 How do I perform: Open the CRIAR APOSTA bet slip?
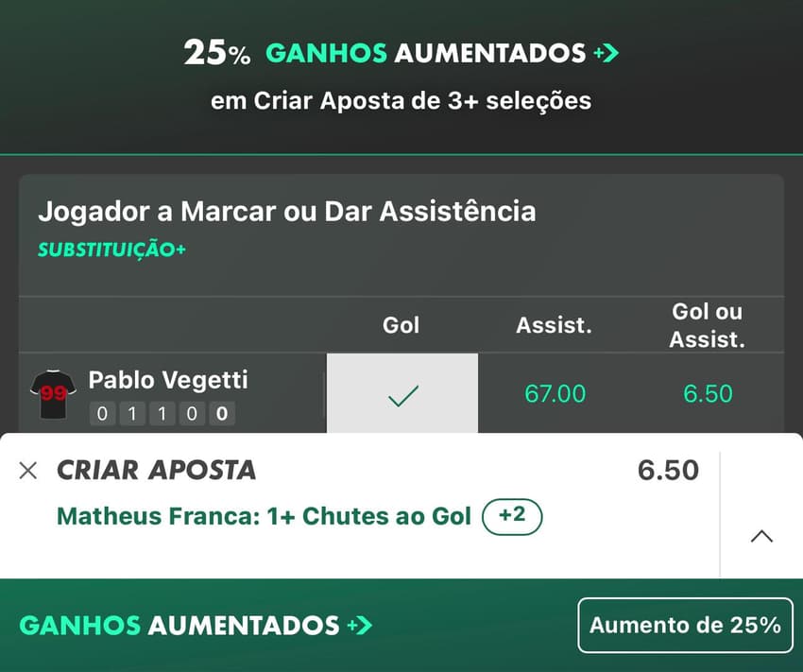pos(157,470)
